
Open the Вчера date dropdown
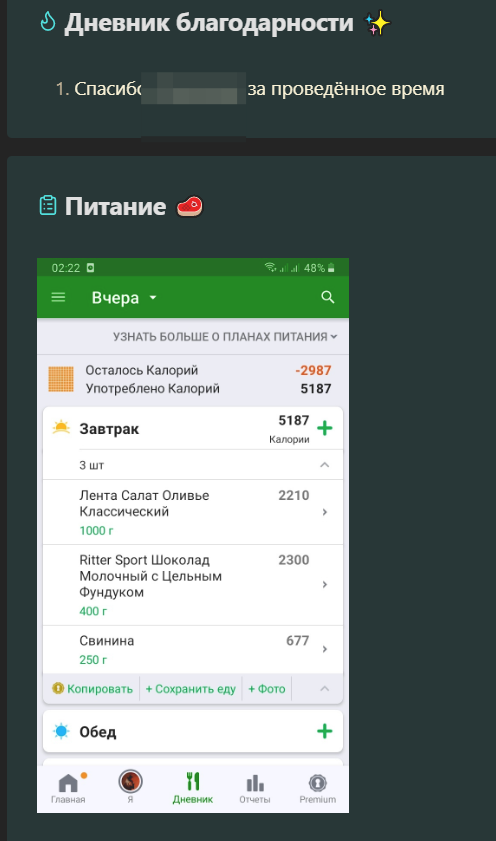(x=124, y=298)
